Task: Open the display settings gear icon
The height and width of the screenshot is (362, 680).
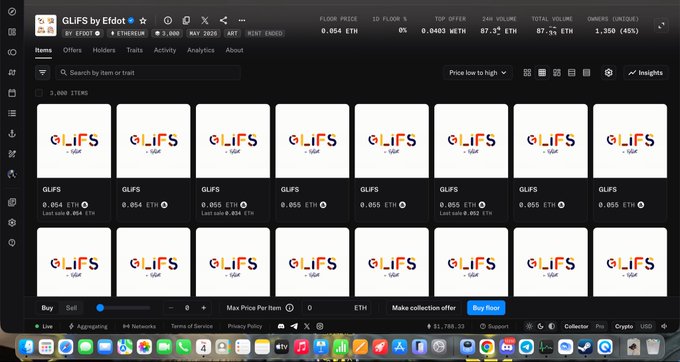Action: tap(608, 73)
